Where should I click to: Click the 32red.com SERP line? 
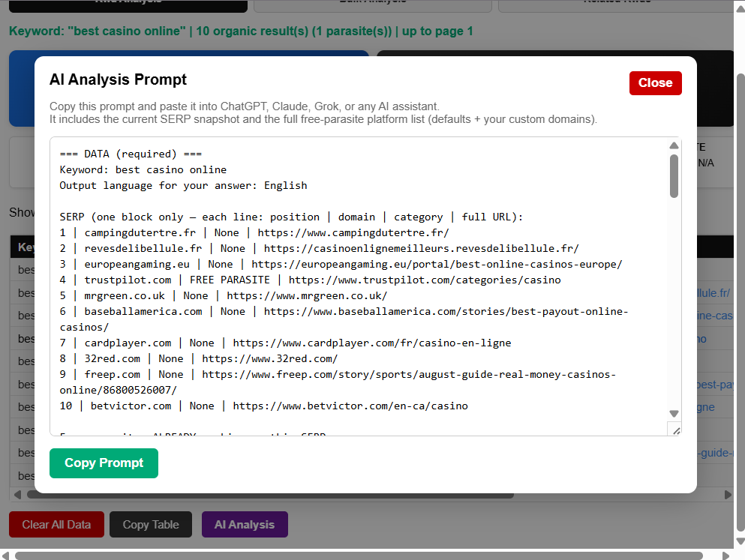pyautogui.click(x=199, y=358)
